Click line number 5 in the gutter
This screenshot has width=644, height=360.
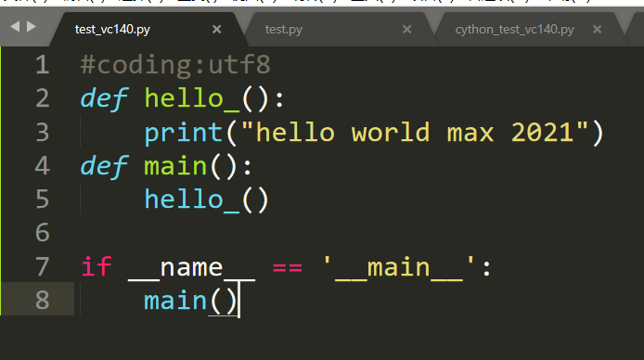[x=43, y=199]
